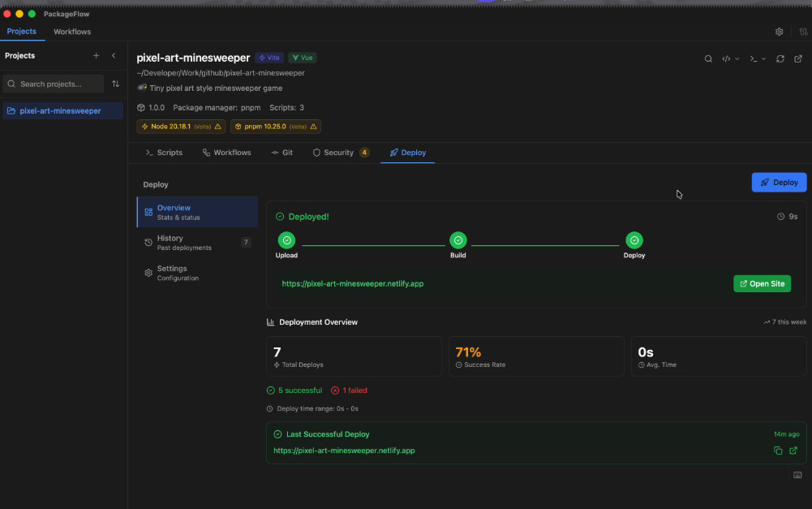
Task: Copy last successful deploy URL
Action: [778, 451]
